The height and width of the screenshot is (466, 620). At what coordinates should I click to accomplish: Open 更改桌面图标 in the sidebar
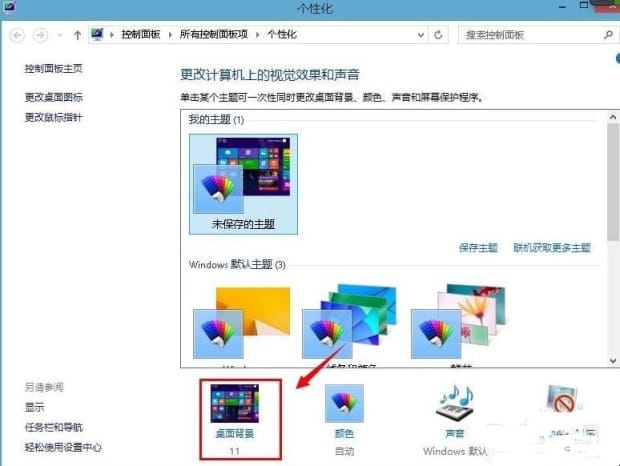tap(54, 97)
